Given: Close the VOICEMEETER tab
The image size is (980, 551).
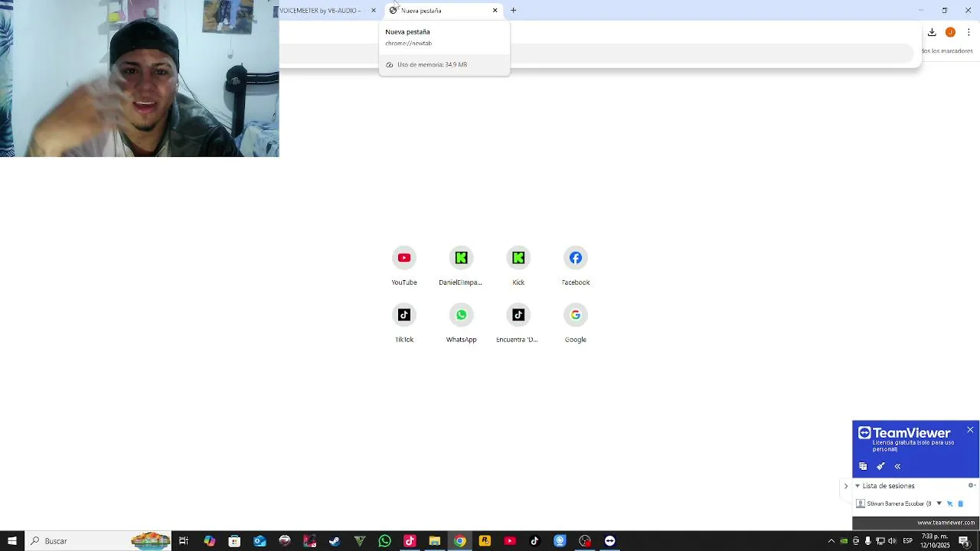Looking at the screenshot, I should coord(374,11).
